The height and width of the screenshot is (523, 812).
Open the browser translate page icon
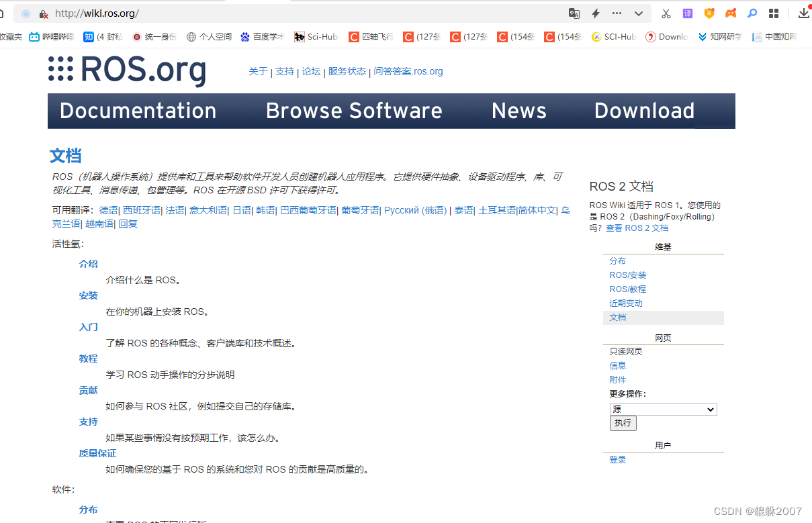coord(574,13)
